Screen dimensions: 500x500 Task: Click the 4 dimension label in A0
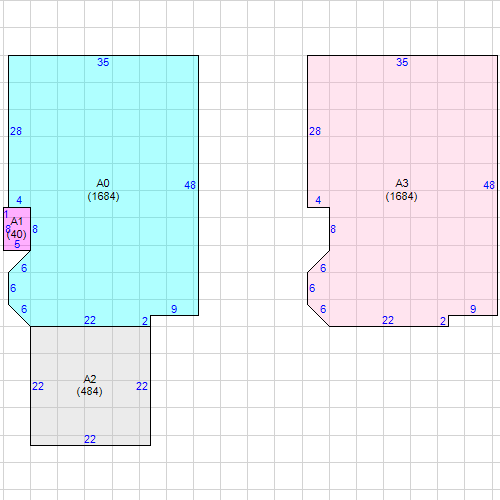(x=19, y=200)
